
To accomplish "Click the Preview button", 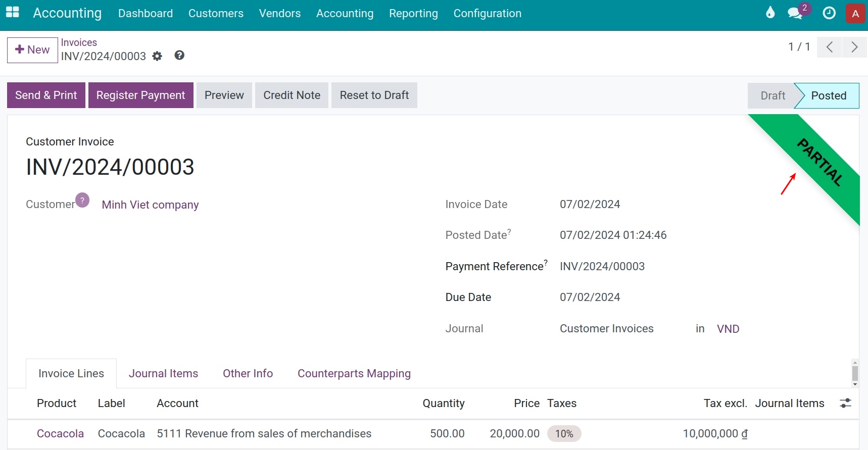I will [x=224, y=95].
